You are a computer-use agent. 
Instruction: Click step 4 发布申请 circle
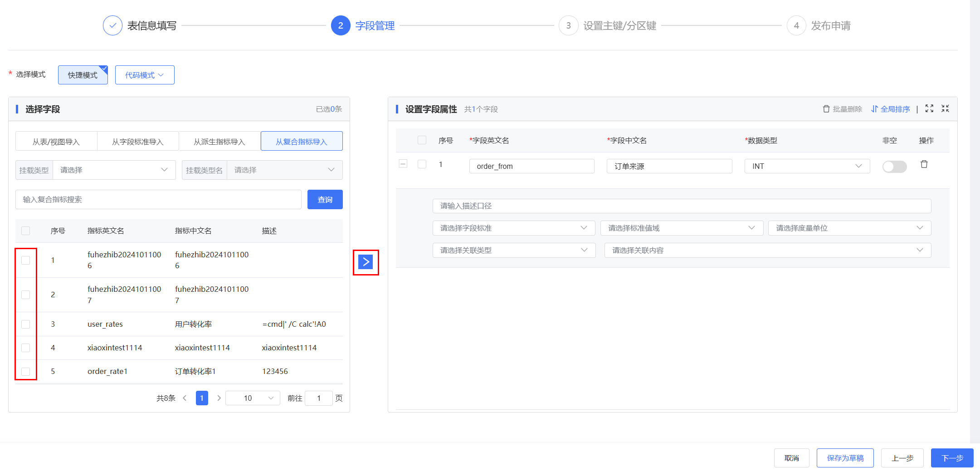[796, 25]
